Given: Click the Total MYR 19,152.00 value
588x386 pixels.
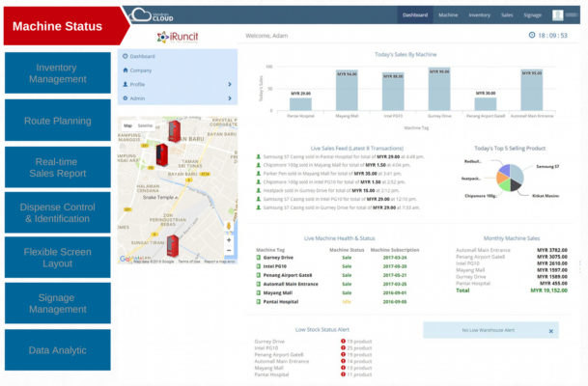Looking at the screenshot, I should (549, 290).
